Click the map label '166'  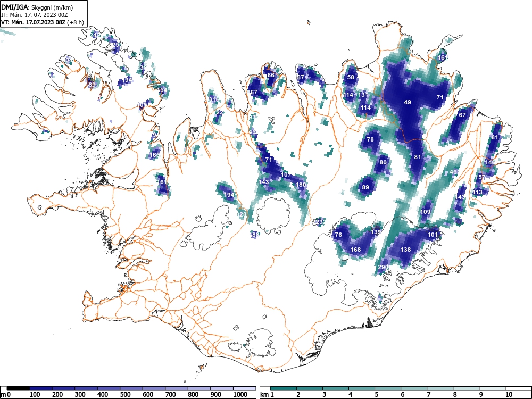pos(154,155)
